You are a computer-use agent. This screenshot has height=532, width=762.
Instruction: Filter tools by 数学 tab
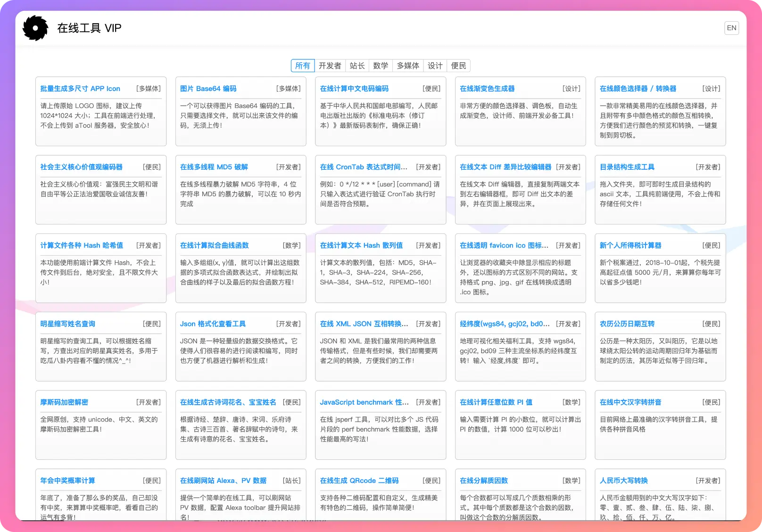coord(381,66)
